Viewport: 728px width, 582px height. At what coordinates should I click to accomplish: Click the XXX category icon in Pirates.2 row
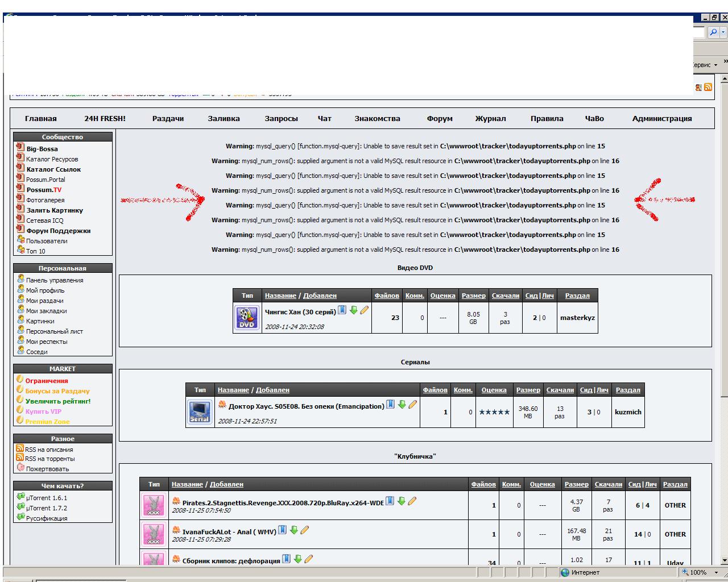click(x=154, y=505)
